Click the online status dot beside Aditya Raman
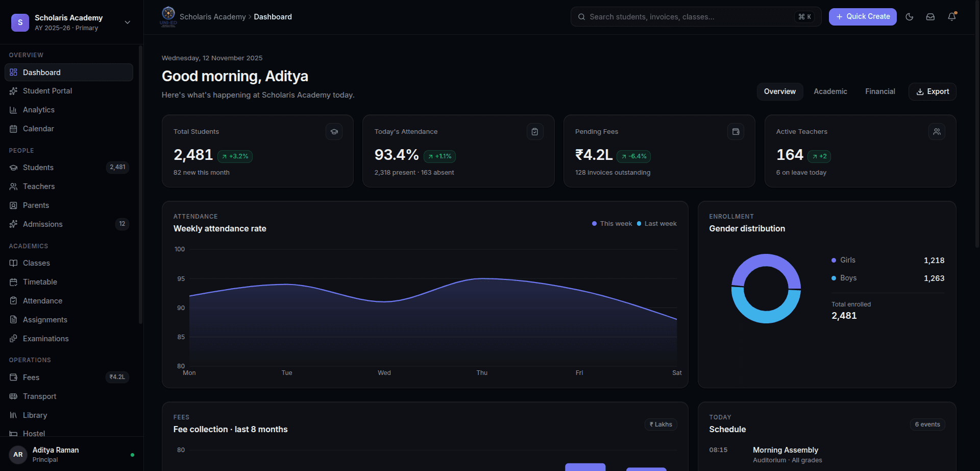The height and width of the screenshot is (471, 980). point(133,455)
